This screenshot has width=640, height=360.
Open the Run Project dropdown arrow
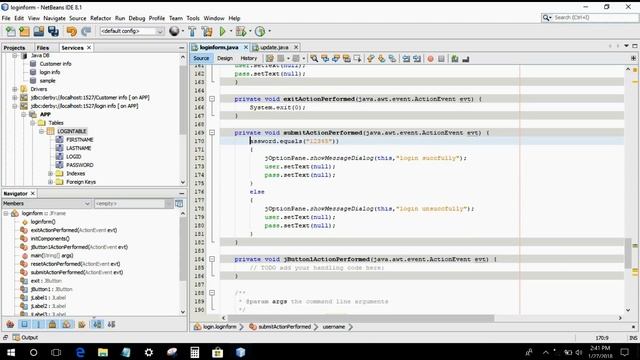pyautogui.click(x=231, y=31)
